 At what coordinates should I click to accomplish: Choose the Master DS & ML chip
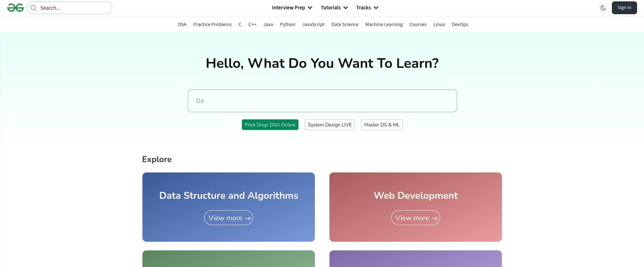pyautogui.click(x=382, y=125)
